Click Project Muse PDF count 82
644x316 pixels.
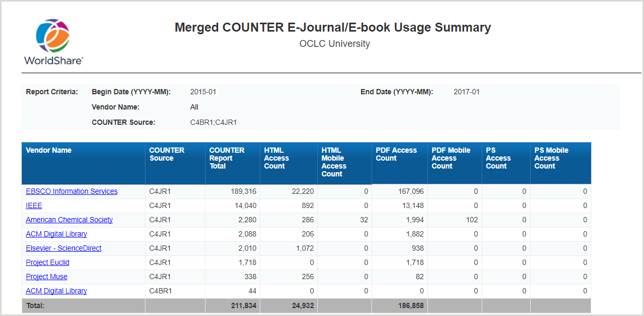point(419,276)
